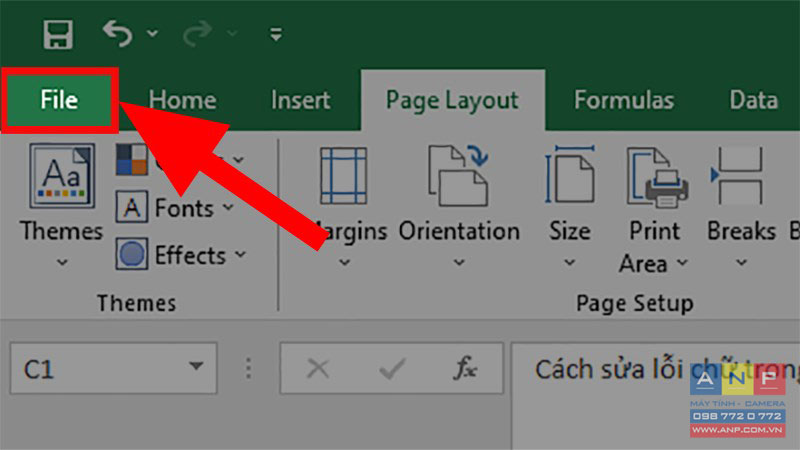Screen dimensions: 800x450
Task: Click the Undo arrow icon
Action: coord(117,34)
